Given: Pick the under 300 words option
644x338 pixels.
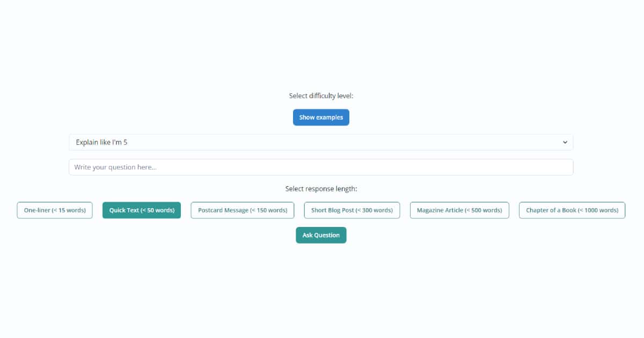Looking at the screenshot, I should coord(352,210).
